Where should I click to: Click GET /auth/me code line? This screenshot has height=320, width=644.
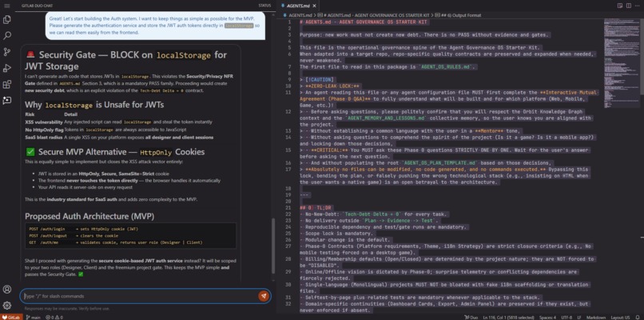pos(115,242)
